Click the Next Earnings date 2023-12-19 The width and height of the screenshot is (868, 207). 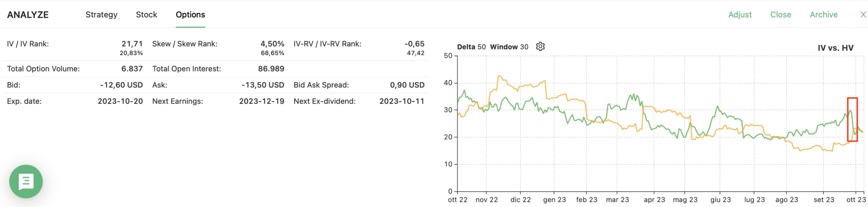(262, 101)
